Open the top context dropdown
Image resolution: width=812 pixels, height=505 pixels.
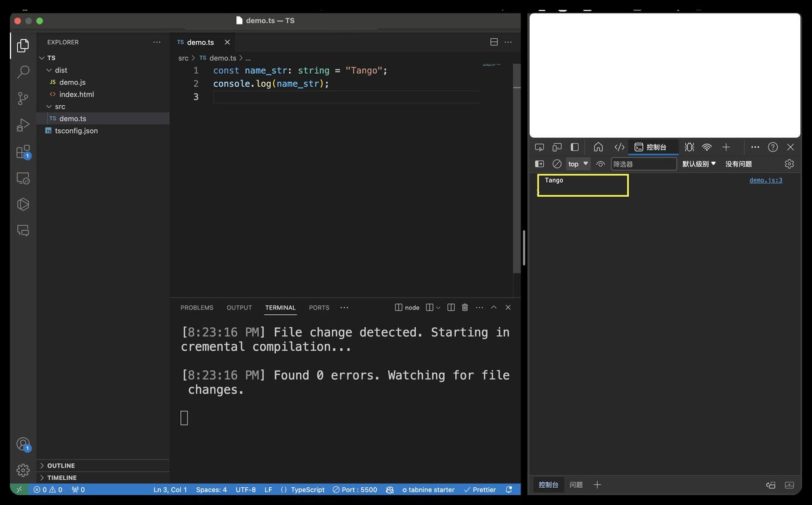(x=578, y=164)
